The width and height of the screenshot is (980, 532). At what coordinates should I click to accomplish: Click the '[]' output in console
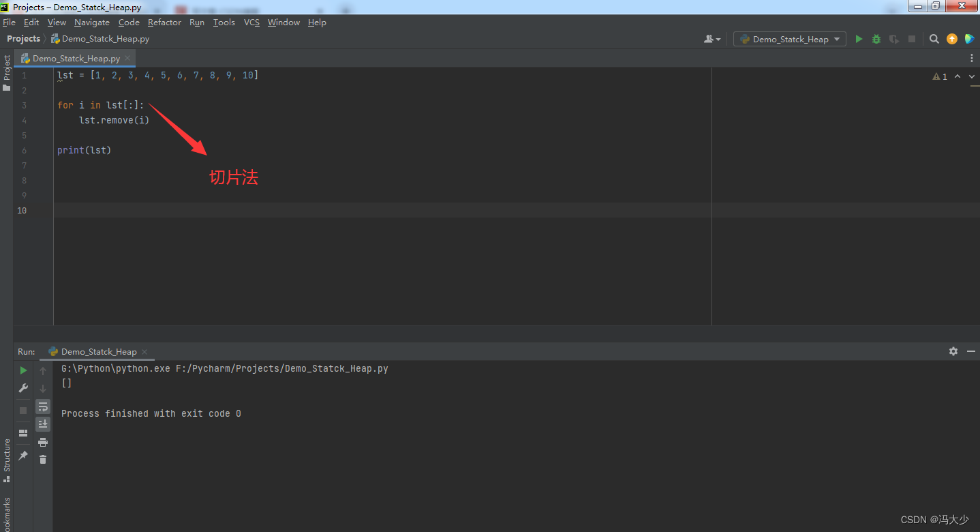[x=66, y=383]
